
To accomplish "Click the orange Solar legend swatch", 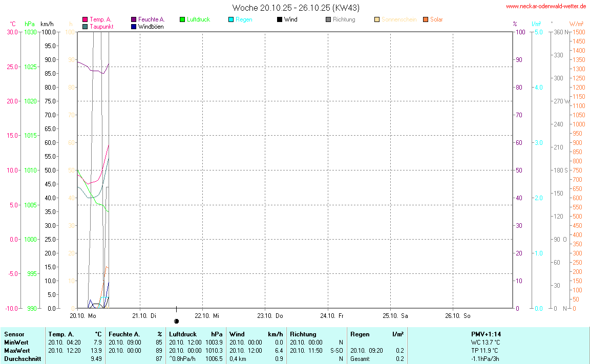I will 426,19.
